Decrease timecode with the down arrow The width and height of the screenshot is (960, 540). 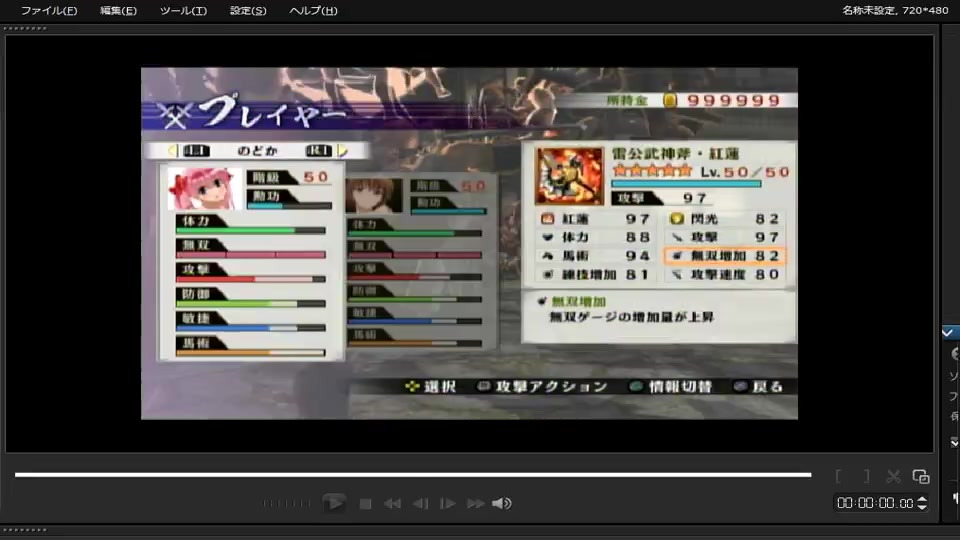coord(922,508)
